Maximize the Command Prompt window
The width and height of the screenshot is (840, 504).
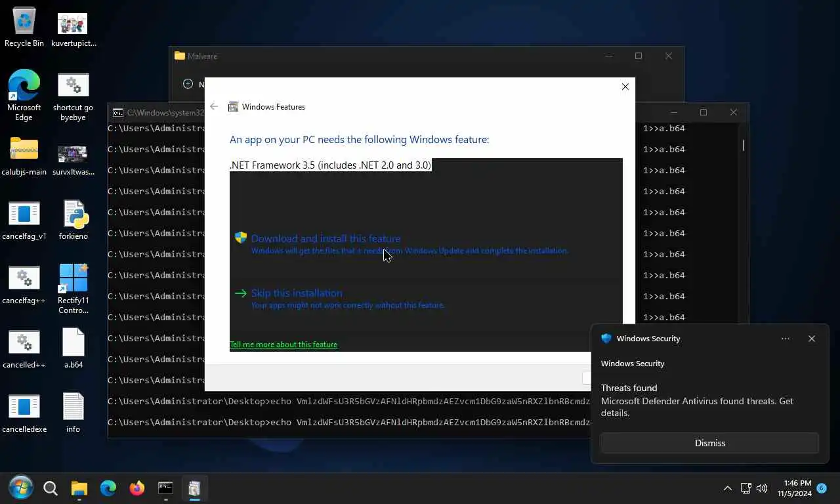pos(703,113)
